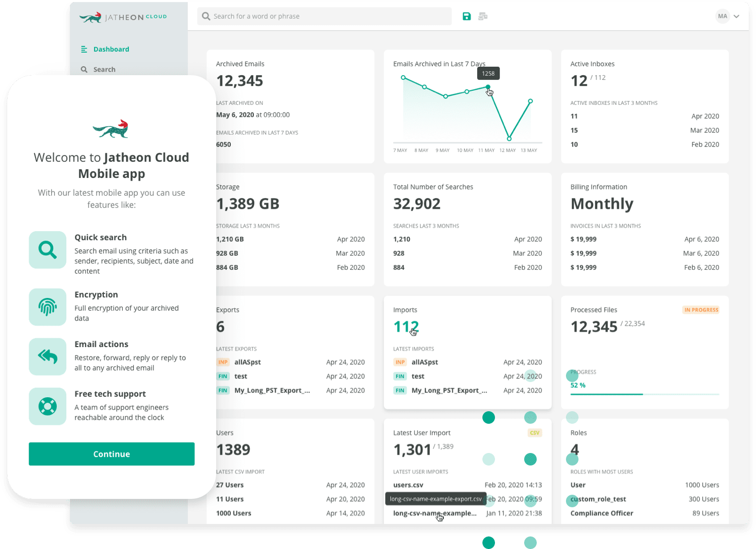
Task: Click the FIN badge beside 'test' in Imports
Action: tap(400, 376)
